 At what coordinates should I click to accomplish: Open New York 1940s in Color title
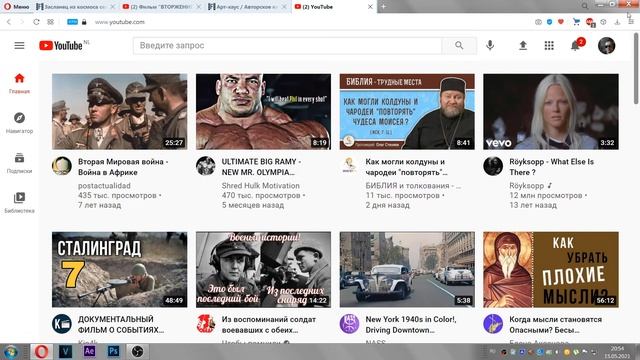pos(411,324)
